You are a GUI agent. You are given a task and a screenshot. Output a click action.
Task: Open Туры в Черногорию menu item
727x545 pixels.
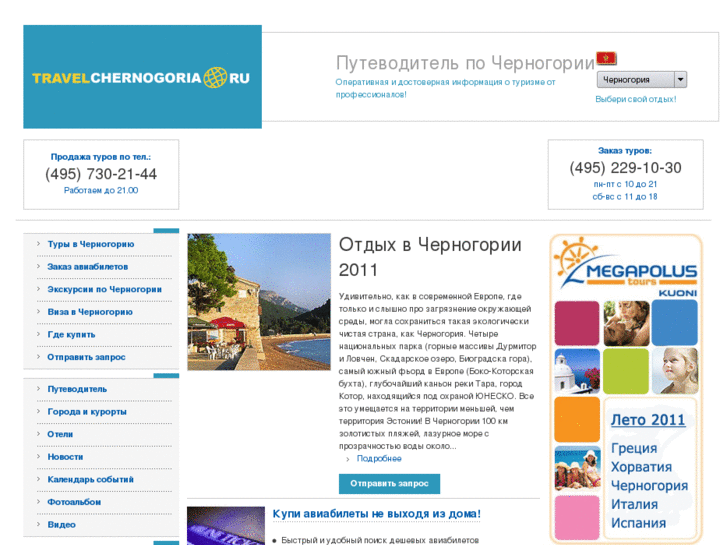(91, 244)
